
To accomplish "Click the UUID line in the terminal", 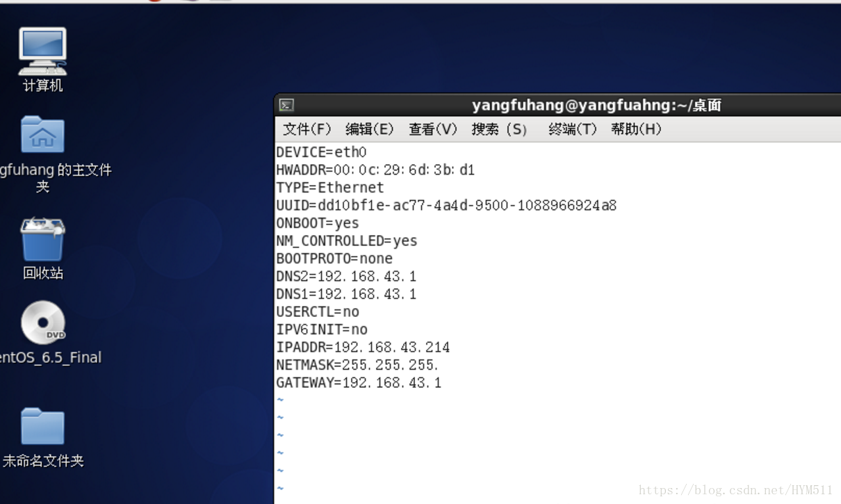I will tap(446, 205).
